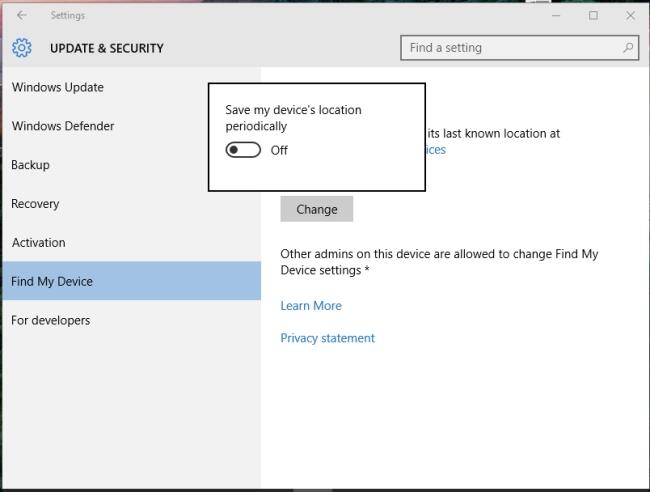
Task: Open For developers settings
Action: [x=50, y=321]
